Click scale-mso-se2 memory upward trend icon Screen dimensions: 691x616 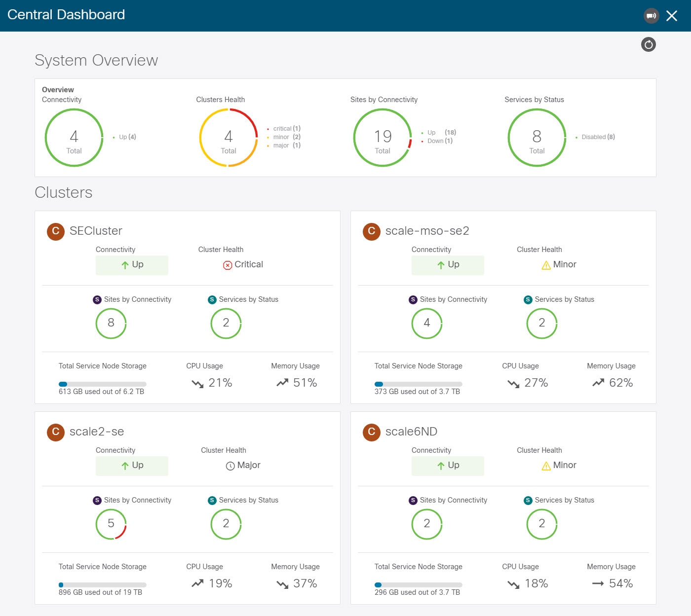tap(598, 383)
